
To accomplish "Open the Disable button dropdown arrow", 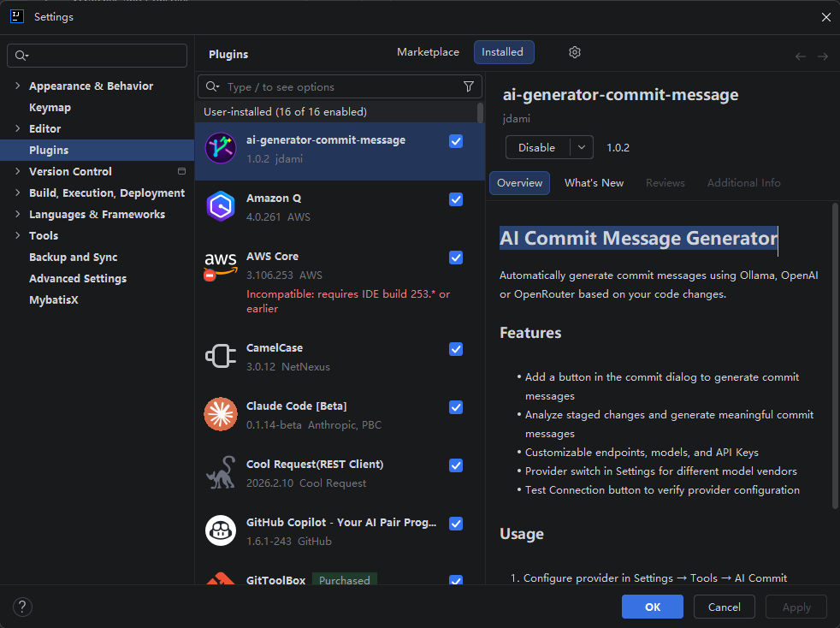I will (582, 147).
